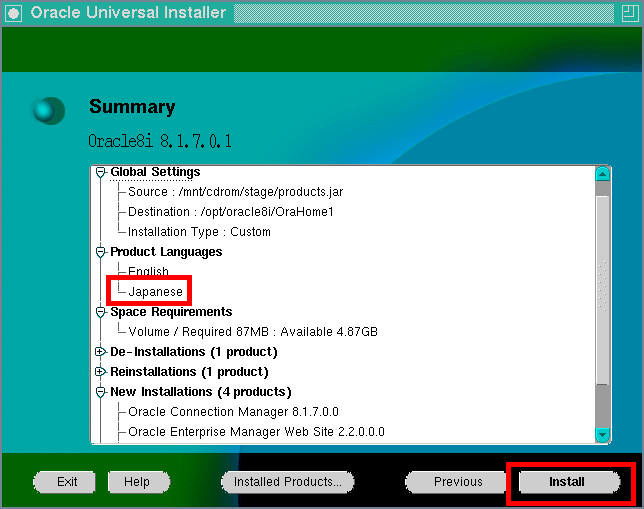Select the Global Settings heading

pos(155,172)
